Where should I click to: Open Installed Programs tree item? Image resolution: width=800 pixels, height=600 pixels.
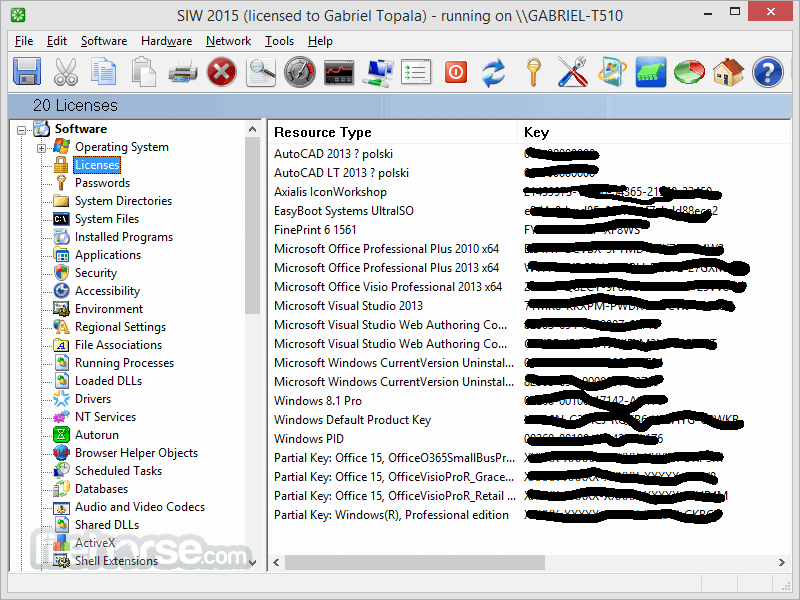coord(124,237)
